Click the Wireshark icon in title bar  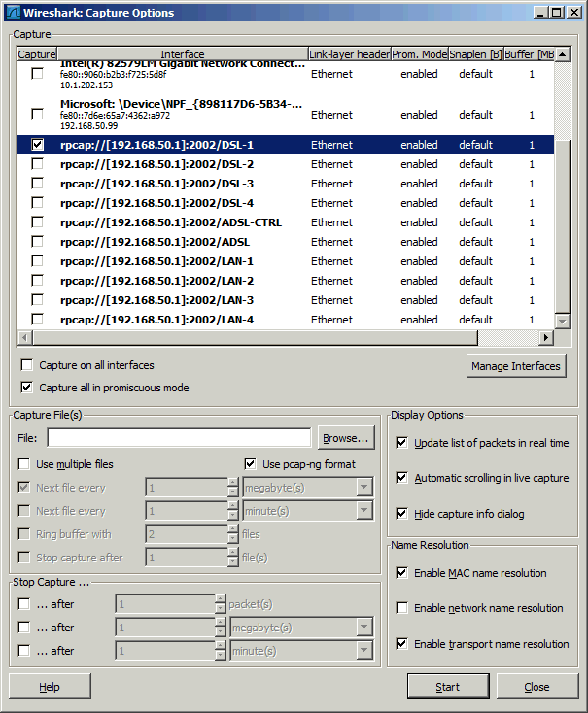[x=13, y=13]
